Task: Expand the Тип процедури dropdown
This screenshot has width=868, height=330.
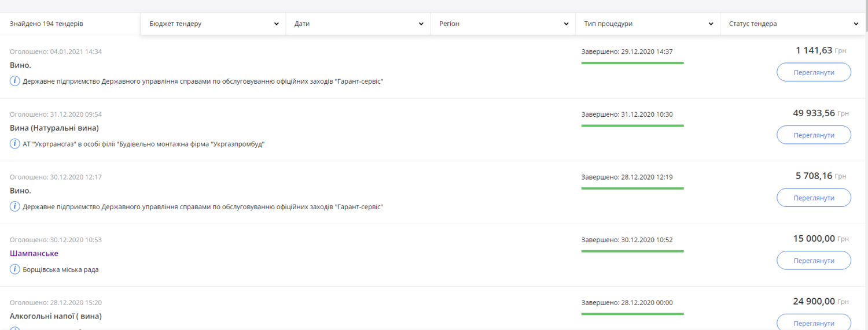Action: [648, 24]
